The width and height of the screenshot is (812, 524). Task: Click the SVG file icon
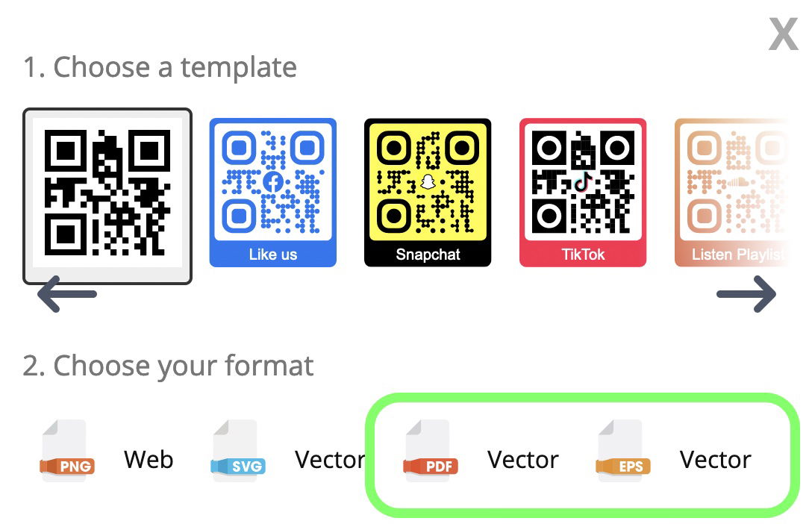tap(238, 451)
